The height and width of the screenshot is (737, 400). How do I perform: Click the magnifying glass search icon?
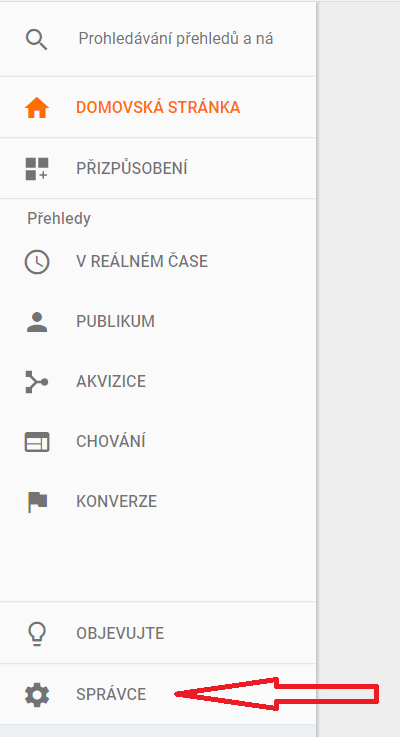tap(37, 39)
